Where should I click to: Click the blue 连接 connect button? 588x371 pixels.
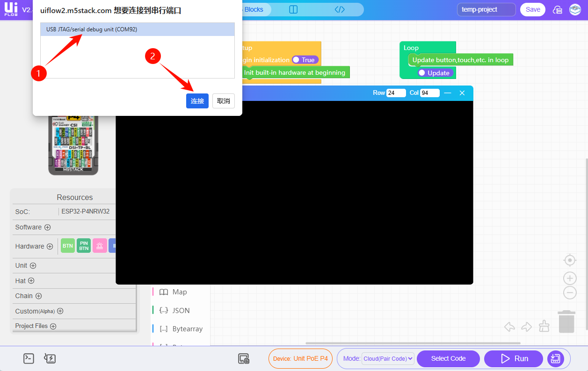(x=197, y=101)
